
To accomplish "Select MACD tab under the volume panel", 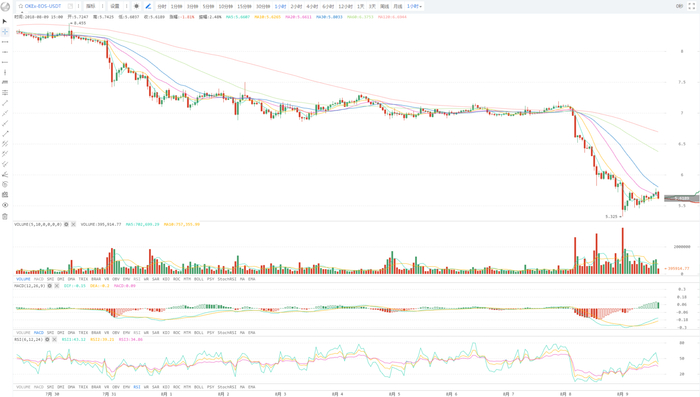I will tap(39, 279).
